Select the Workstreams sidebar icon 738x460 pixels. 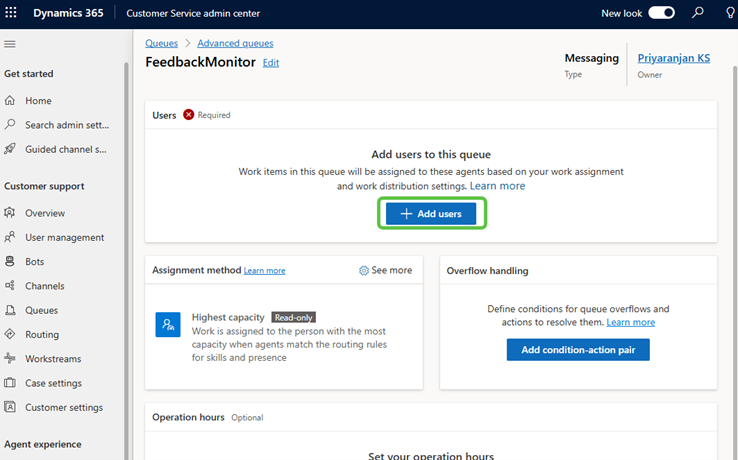click(10, 359)
